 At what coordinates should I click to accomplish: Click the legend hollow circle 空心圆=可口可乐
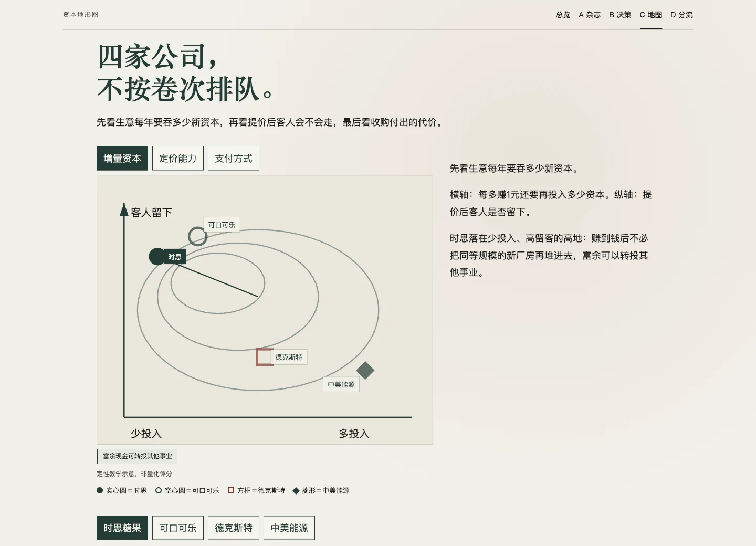159,490
